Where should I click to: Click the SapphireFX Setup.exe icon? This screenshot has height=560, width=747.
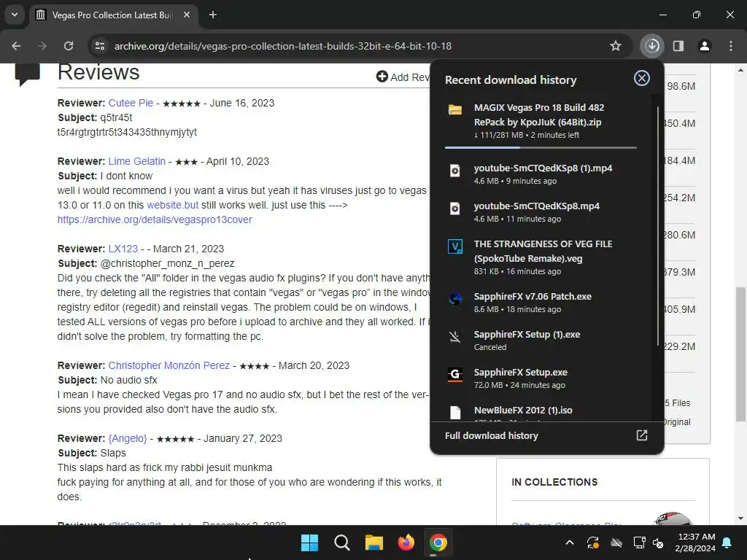tap(455, 375)
